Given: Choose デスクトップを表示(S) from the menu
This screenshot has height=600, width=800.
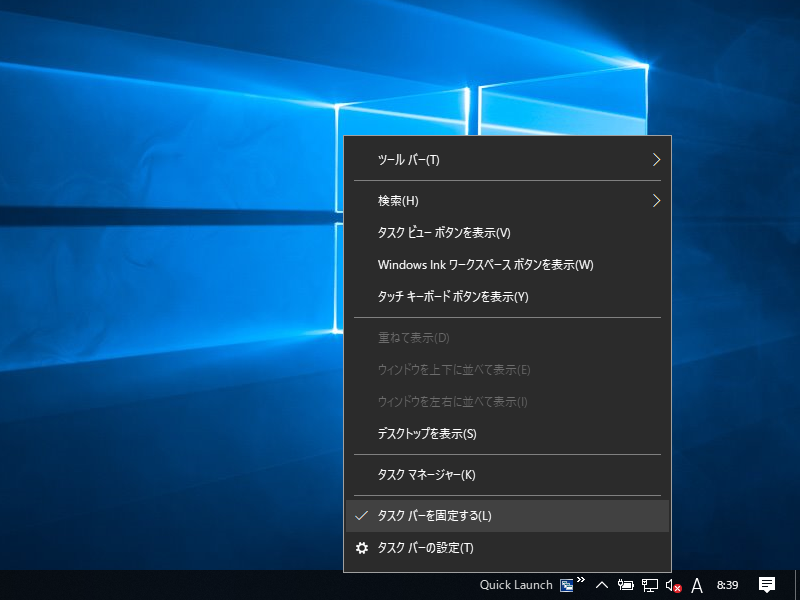Looking at the screenshot, I should click(x=507, y=434).
